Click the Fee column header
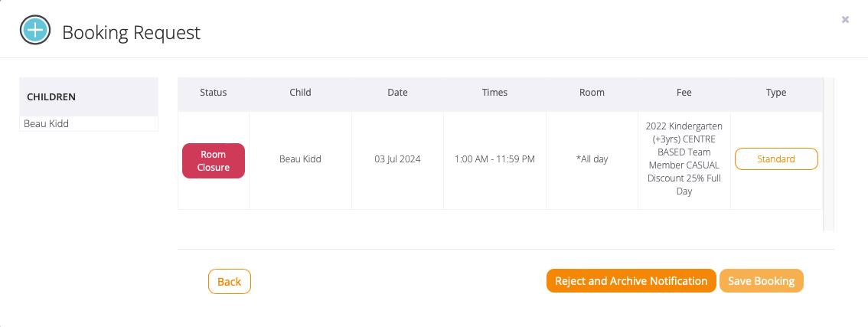This screenshot has height=327, width=868. (x=684, y=93)
